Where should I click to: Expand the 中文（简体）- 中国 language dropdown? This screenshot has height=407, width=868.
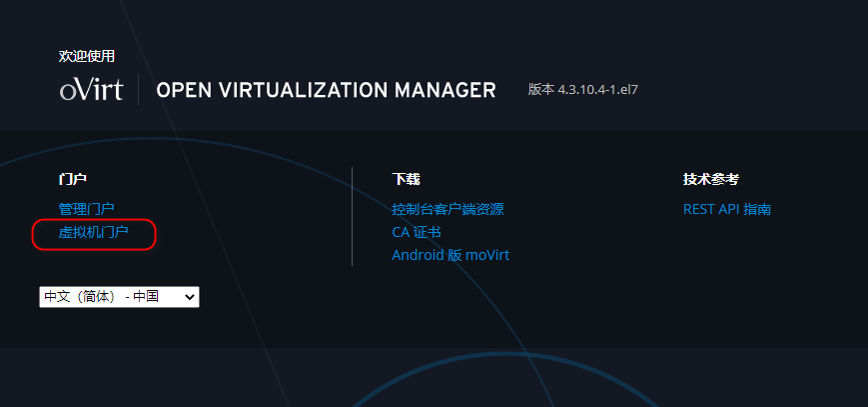[x=119, y=297]
